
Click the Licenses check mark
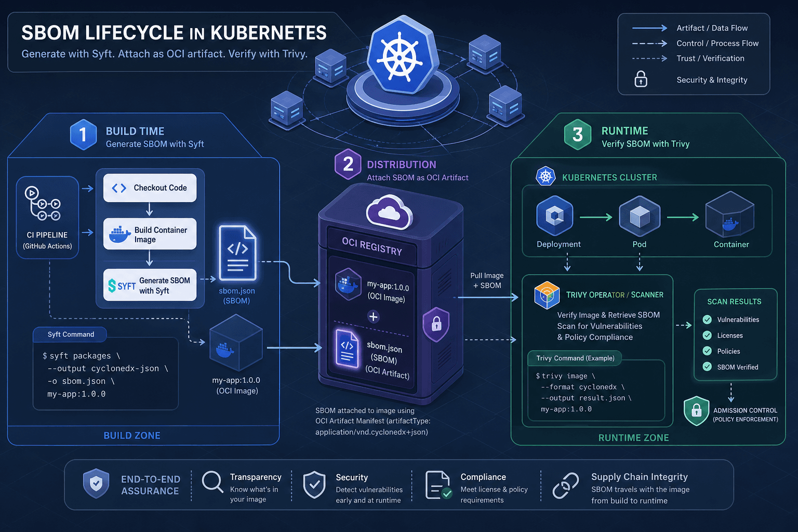(707, 336)
